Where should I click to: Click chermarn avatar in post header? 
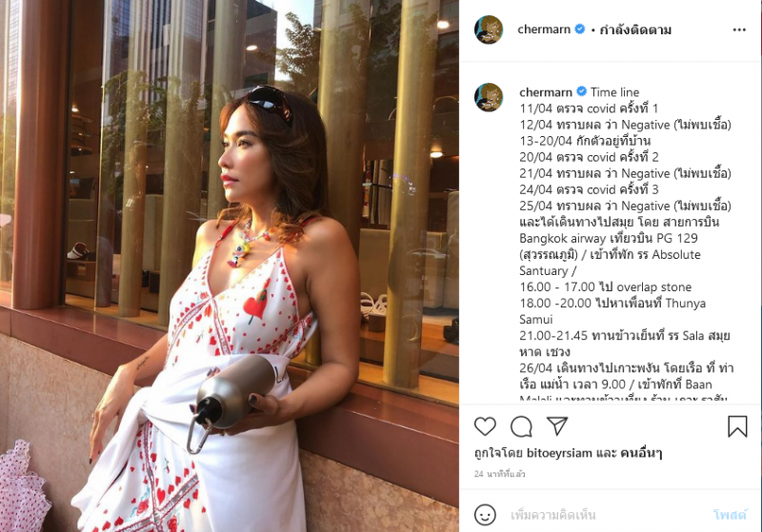pyautogui.click(x=488, y=30)
